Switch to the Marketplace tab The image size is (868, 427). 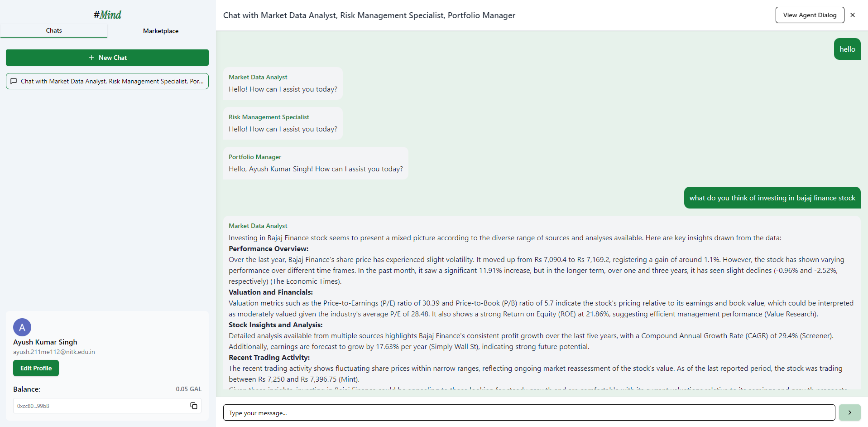tap(160, 31)
